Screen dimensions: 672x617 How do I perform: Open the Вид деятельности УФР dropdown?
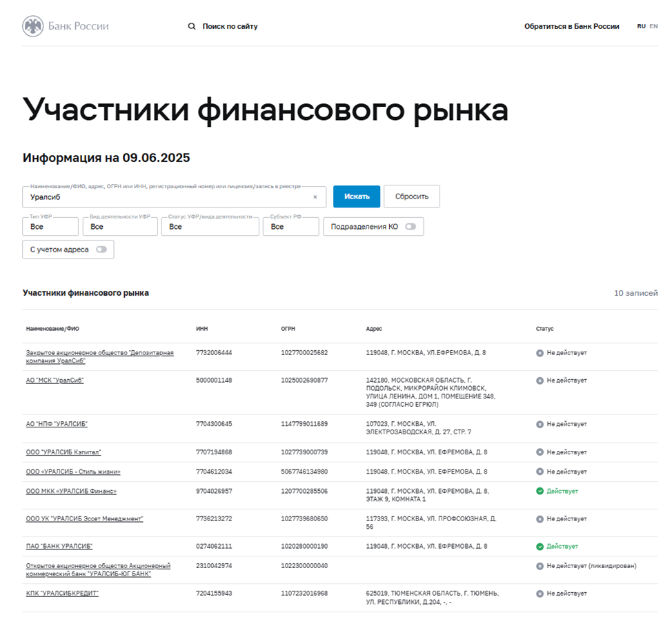tap(119, 226)
